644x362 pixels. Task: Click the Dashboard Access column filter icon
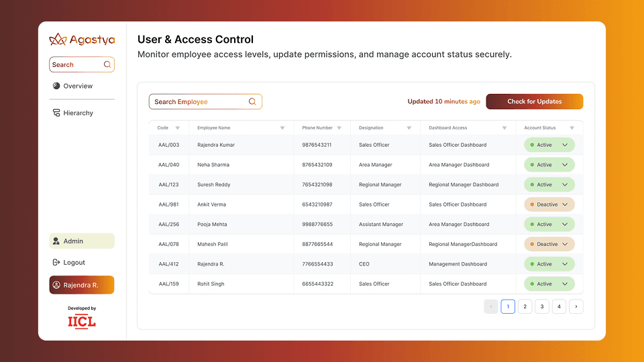point(504,128)
